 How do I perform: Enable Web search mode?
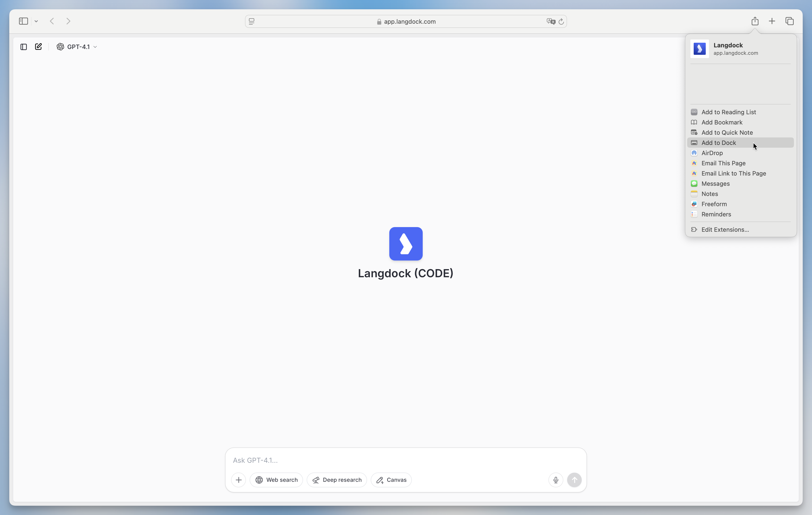[276, 479]
